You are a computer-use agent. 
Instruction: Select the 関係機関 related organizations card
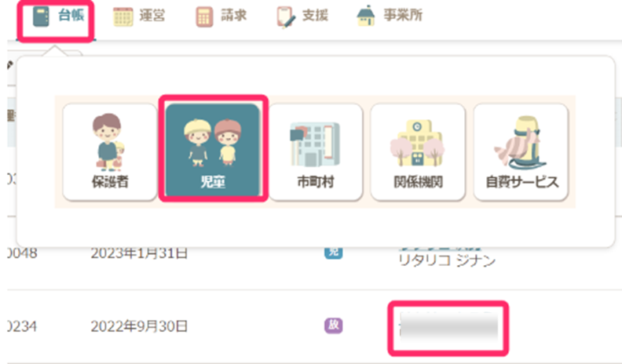(x=418, y=151)
